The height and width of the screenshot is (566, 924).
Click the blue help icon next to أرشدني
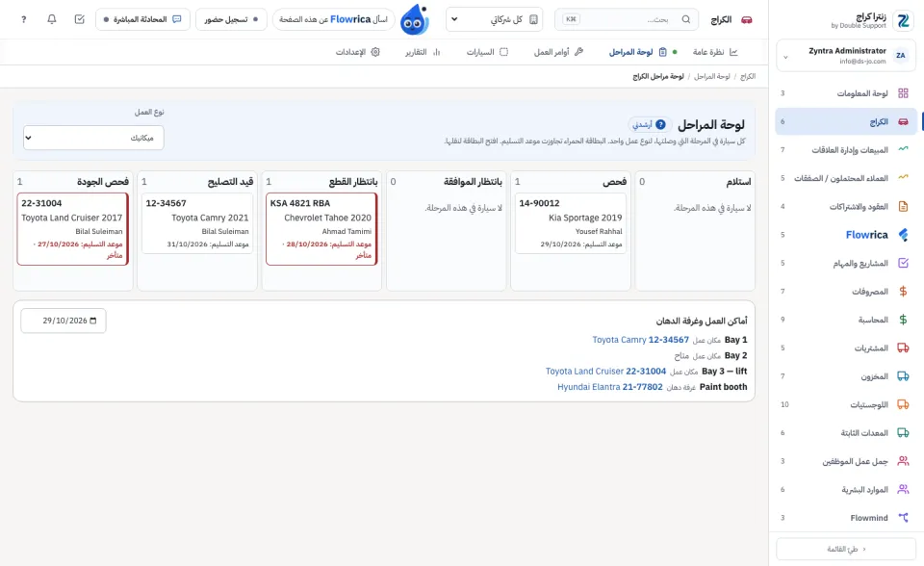click(x=660, y=124)
